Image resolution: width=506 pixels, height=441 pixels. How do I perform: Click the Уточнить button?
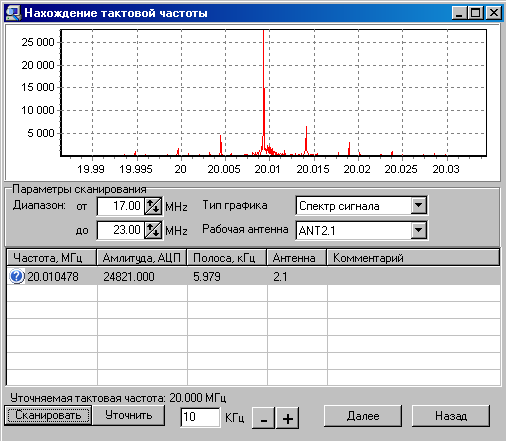tap(129, 415)
